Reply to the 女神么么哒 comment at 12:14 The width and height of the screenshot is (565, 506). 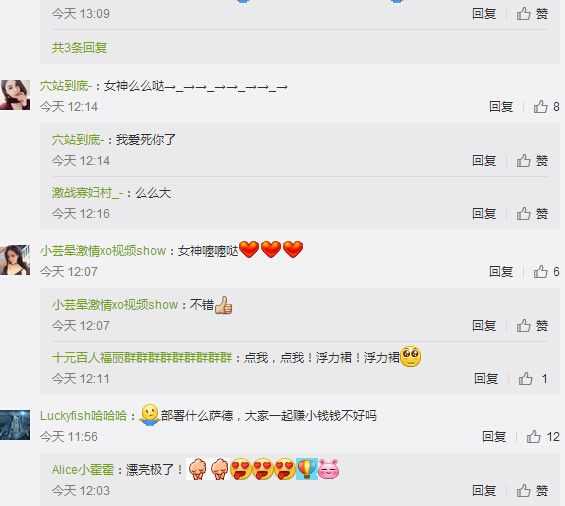pyautogui.click(x=501, y=107)
